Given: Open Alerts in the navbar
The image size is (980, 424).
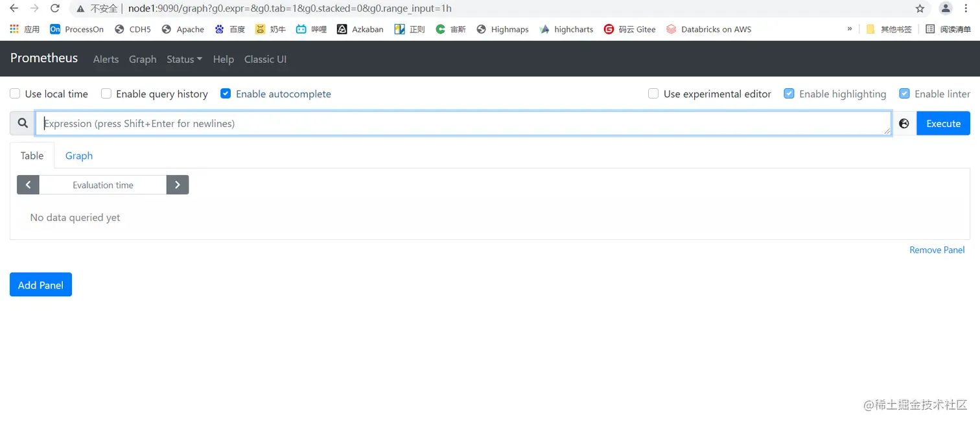Looking at the screenshot, I should click(106, 59).
